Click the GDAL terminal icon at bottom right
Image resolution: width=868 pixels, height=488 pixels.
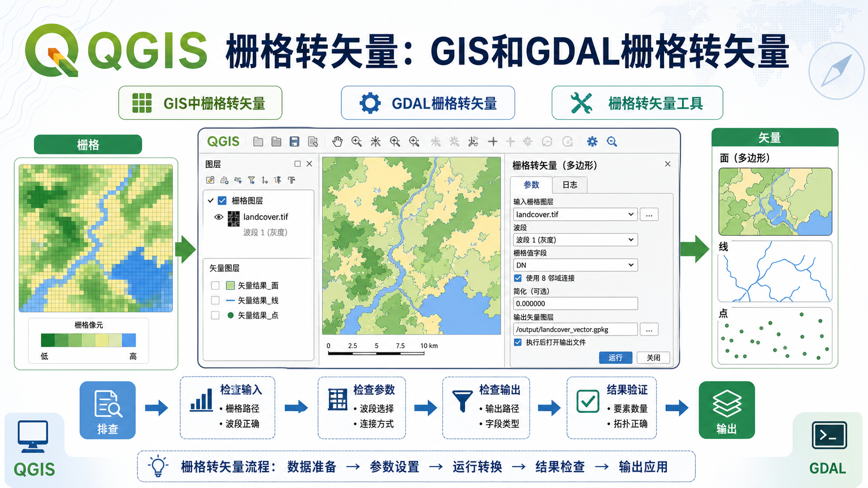(x=829, y=435)
